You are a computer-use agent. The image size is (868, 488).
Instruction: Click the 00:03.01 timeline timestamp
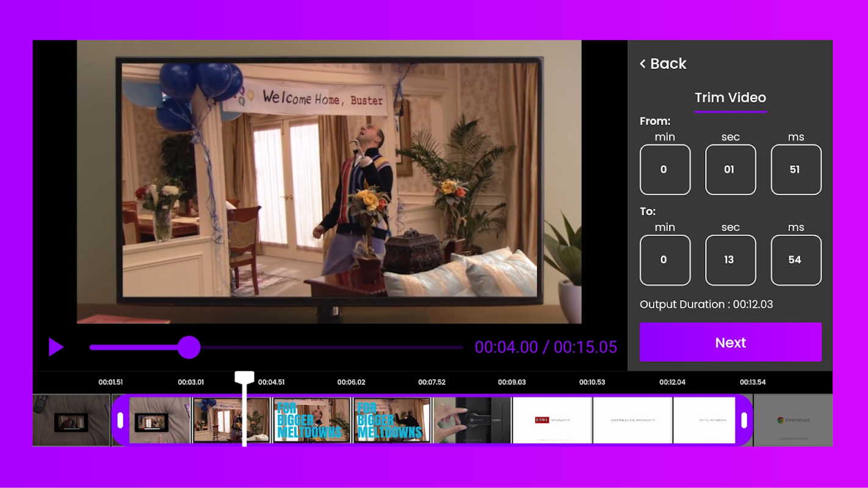pos(191,382)
